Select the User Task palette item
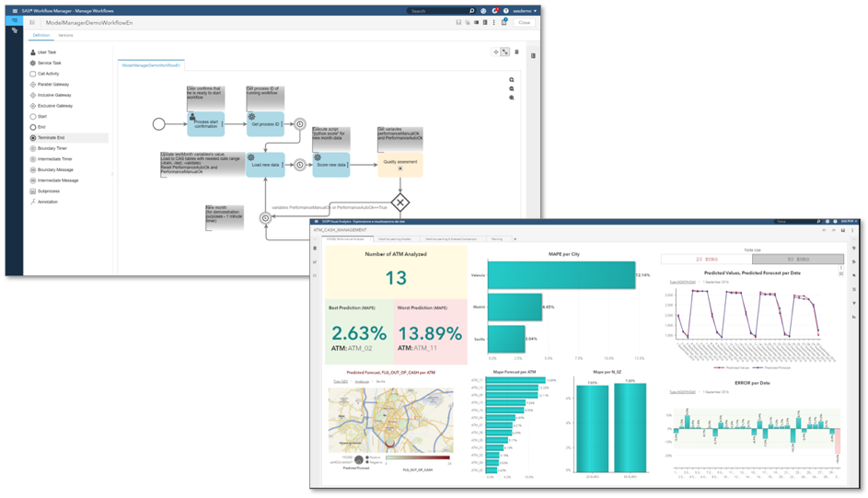 click(x=46, y=52)
